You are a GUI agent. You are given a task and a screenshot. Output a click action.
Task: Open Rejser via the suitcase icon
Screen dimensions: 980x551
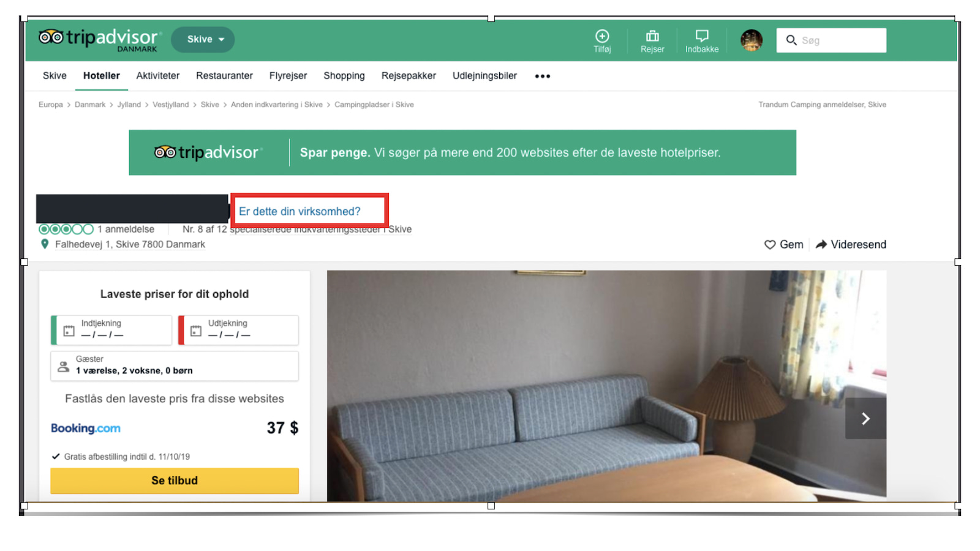652,36
